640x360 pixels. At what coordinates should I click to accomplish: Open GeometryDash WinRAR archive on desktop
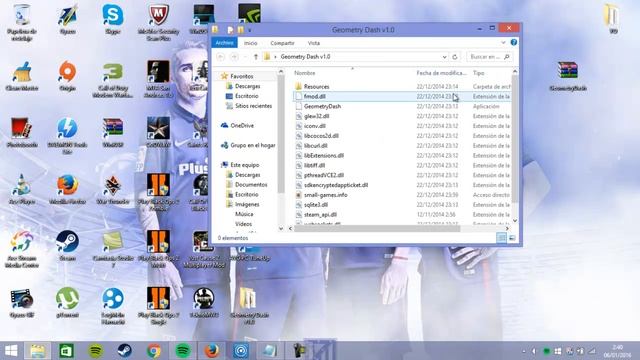click(568, 76)
